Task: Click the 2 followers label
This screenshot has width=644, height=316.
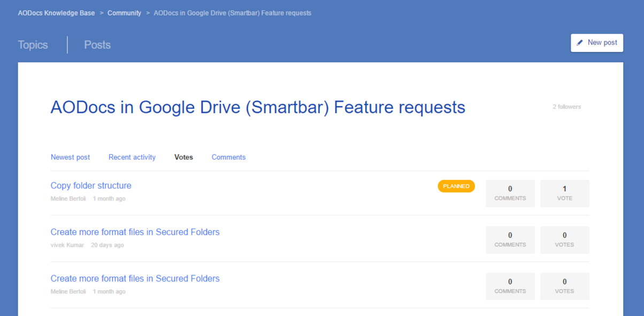Action: (566, 107)
